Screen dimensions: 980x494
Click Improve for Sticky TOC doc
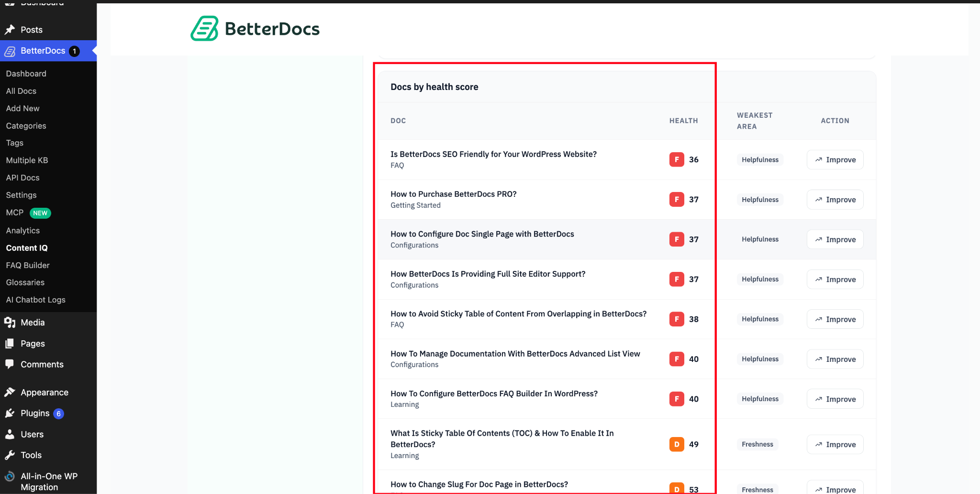835,445
